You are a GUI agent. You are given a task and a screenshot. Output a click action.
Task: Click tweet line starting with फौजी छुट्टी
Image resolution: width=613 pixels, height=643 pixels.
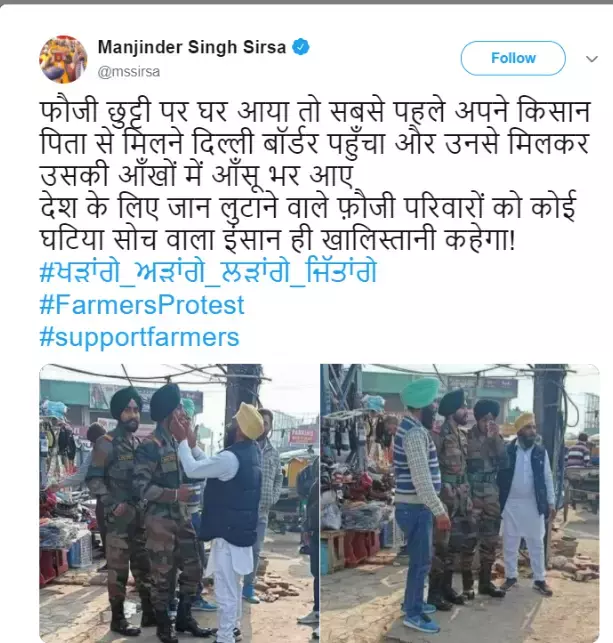[314, 111]
